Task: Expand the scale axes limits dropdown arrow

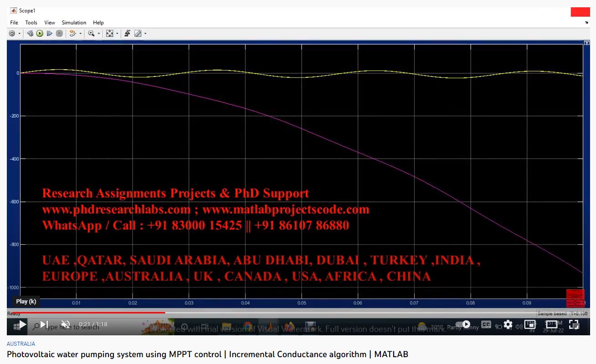Action: pos(117,34)
